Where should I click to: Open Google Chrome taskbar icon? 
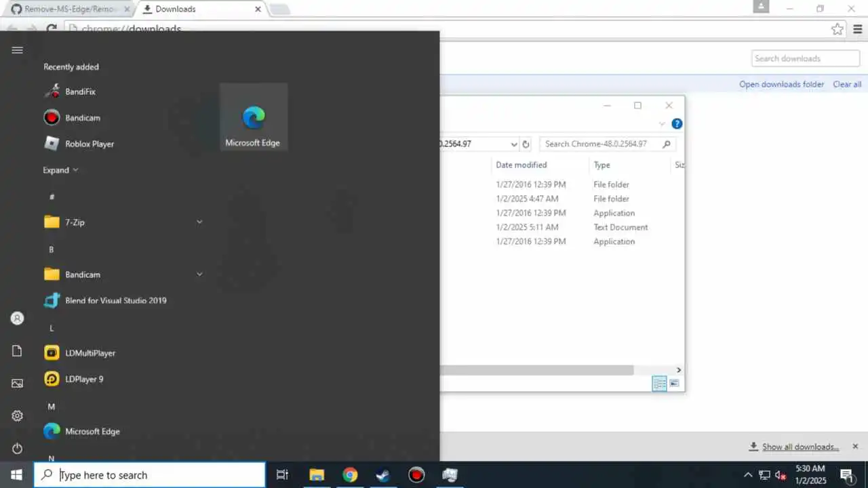coord(350,475)
